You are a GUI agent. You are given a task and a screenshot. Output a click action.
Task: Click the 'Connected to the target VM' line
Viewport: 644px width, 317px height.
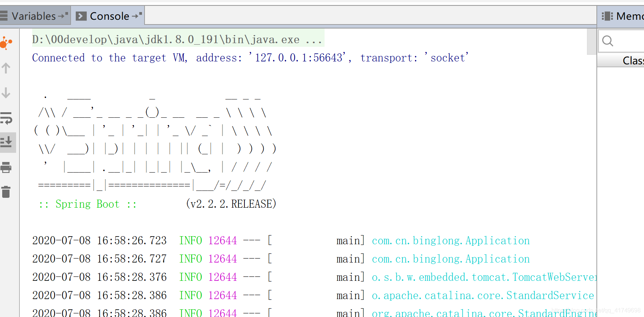[x=250, y=58]
